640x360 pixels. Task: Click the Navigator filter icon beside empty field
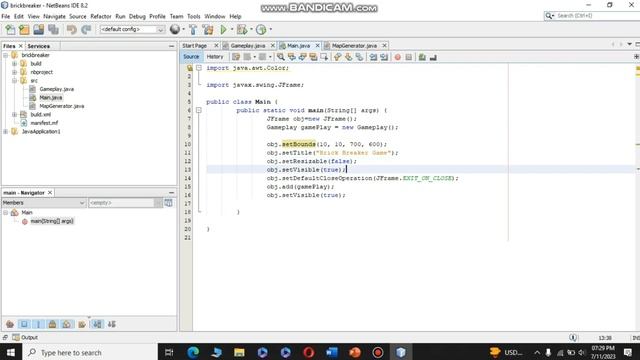pyautogui.click(x=168, y=203)
